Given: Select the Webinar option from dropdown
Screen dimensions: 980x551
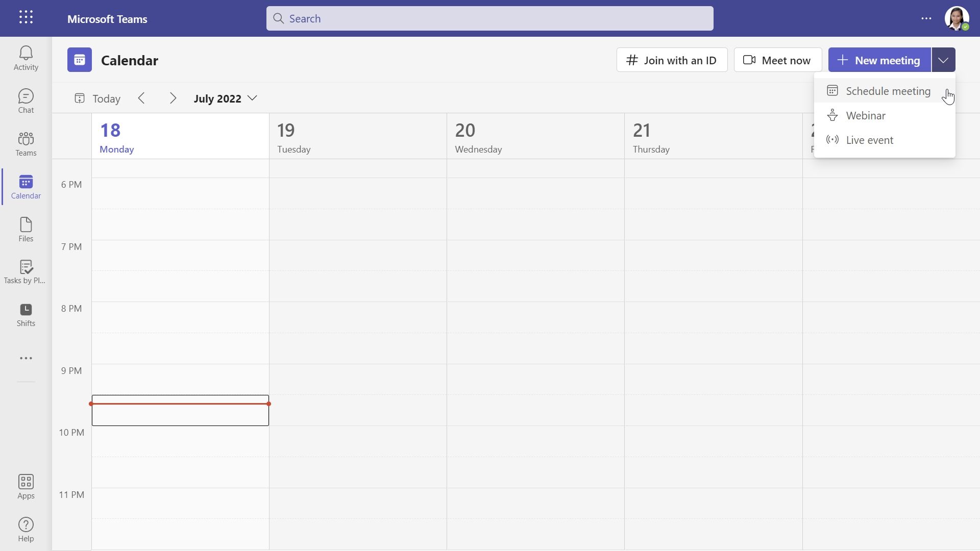Looking at the screenshot, I should 866,116.
